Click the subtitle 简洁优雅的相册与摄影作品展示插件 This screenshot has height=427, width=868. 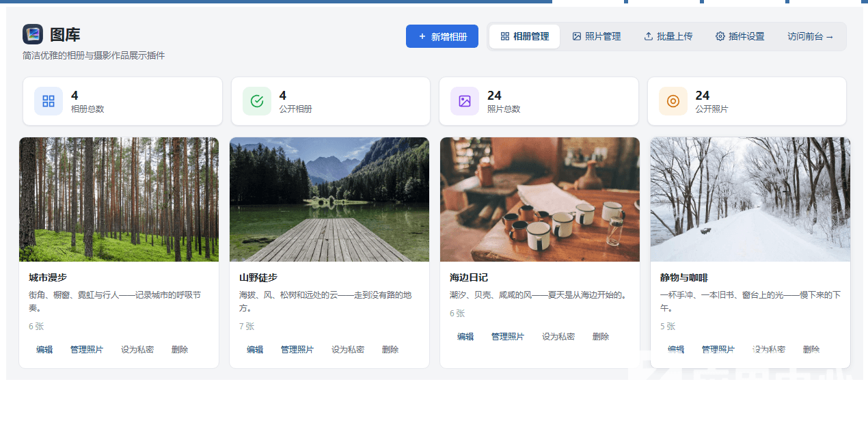(x=94, y=55)
